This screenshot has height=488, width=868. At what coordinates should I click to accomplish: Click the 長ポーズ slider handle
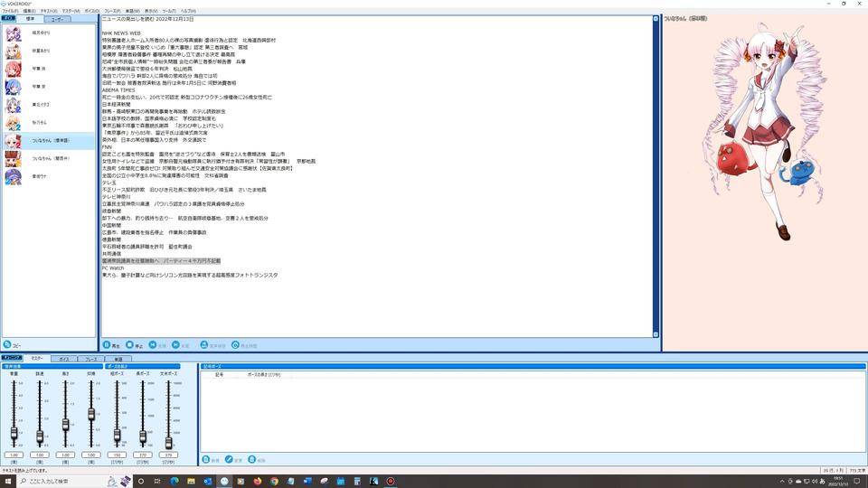click(143, 436)
